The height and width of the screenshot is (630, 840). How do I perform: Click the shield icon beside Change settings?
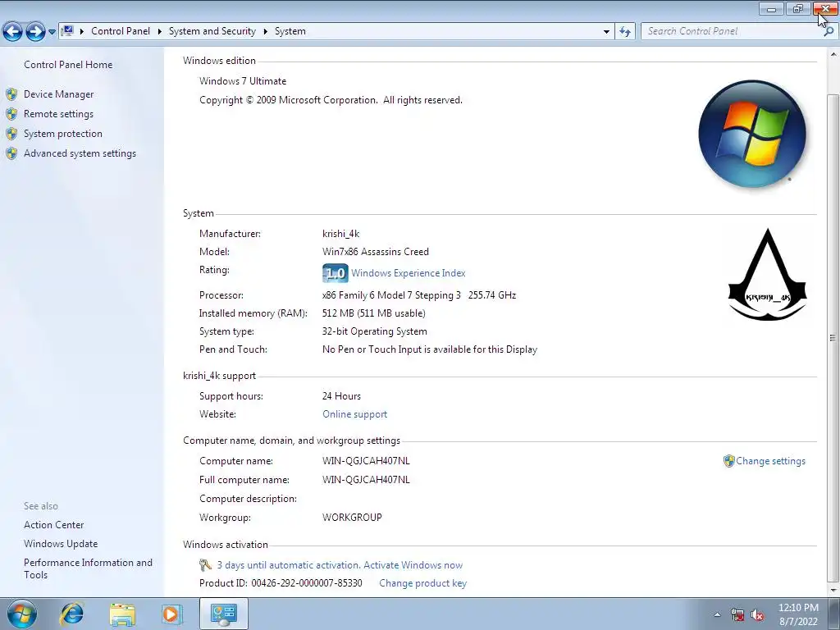[728, 461]
